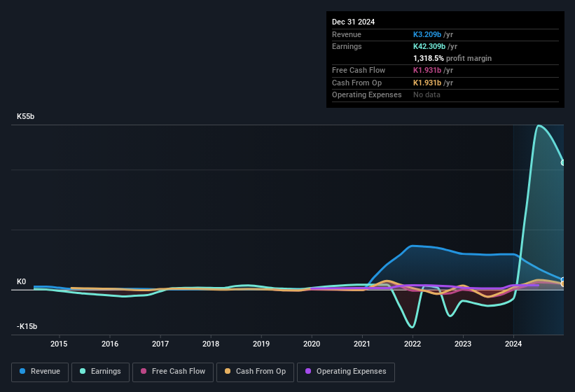Viewport: 575px width, 392px height.
Task: Click the No data operating expenses text
Action: 427,95
